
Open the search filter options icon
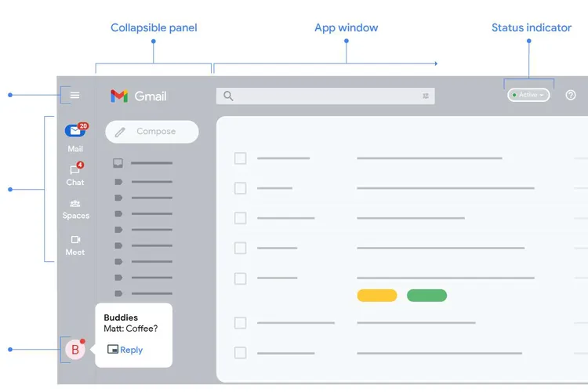(x=426, y=96)
